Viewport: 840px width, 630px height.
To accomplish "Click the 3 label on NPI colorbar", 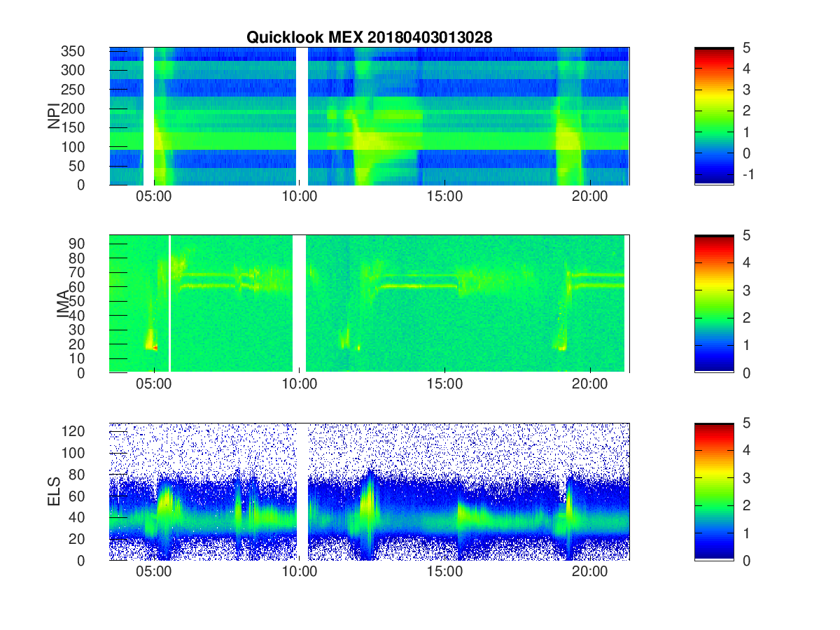I will click(x=746, y=90).
